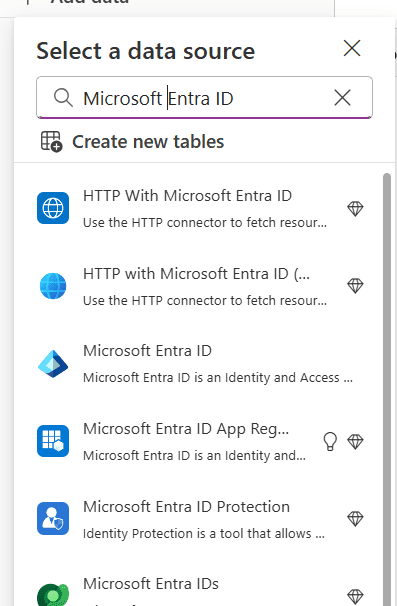Select HTTP With Microsoft Entra ID connector

pos(187,196)
